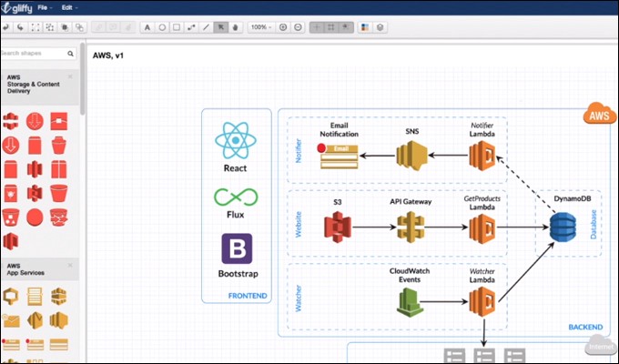This screenshot has height=364, width=619.
Task: Click the search magnifier icon
Action: click(x=70, y=54)
